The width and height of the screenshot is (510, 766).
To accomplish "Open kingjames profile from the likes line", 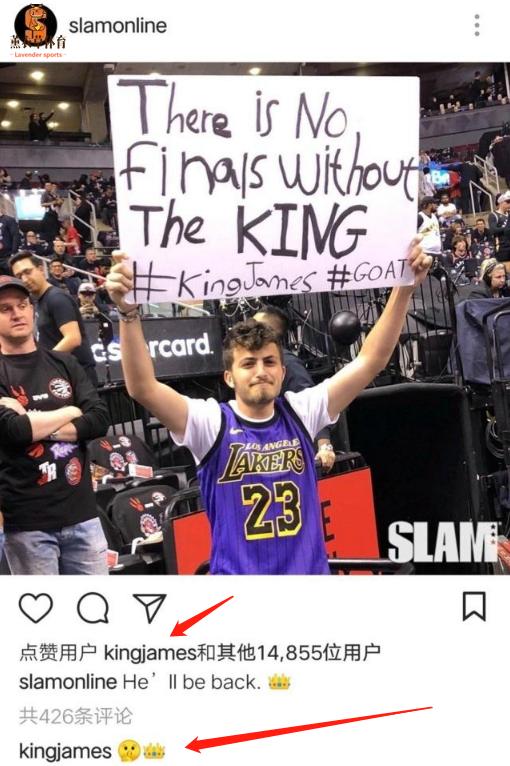I will [150, 653].
